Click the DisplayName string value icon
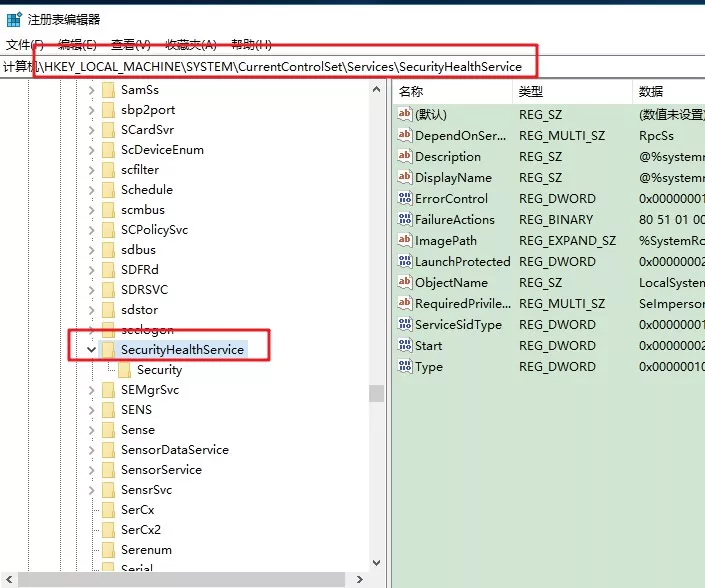705x588 pixels. tap(405, 177)
